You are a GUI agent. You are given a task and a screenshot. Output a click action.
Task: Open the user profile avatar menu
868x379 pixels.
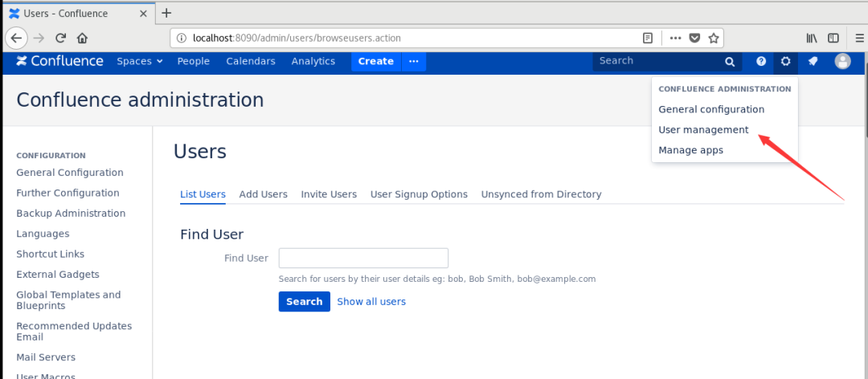(x=842, y=62)
